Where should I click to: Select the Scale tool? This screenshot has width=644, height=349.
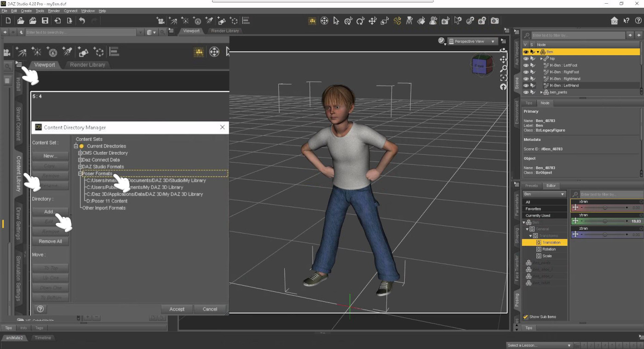[x=384, y=21]
